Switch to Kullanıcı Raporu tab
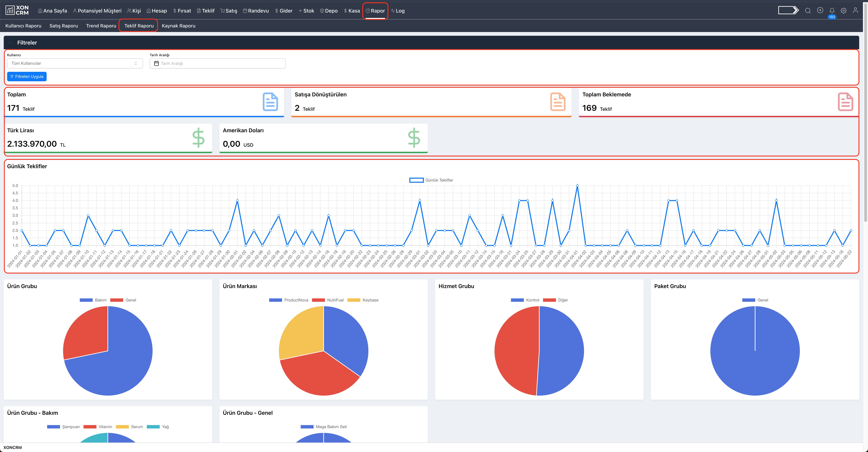Image resolution: width=868 pixels, height=452 pixels. [x=23, y=26]
